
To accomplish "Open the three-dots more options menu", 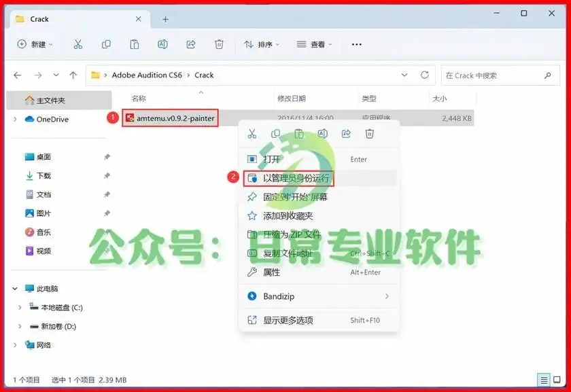I will 356,44.
